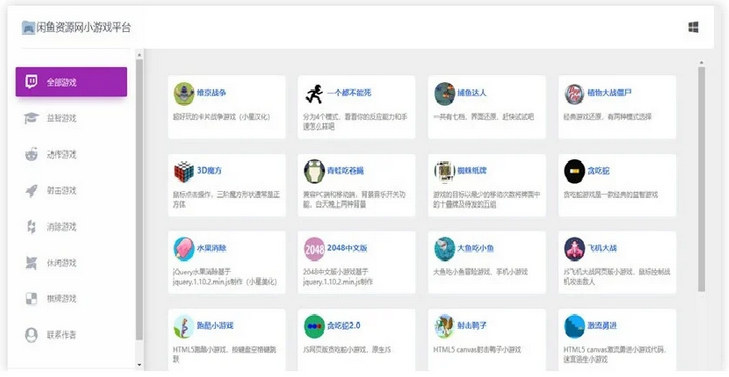Click the Windows logo icon at top right
The height and width of the screenshot is (377, 729).
693,27
